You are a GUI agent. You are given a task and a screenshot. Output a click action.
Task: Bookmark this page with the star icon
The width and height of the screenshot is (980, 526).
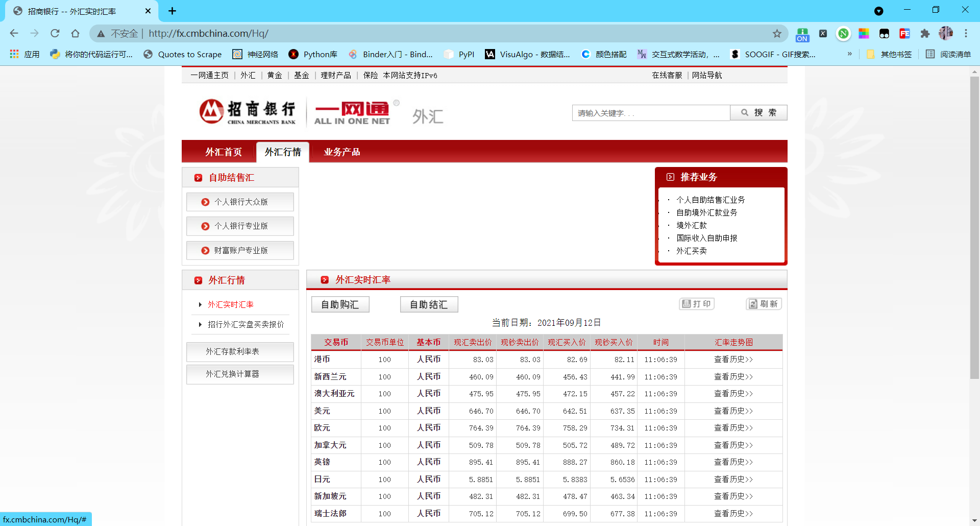[777, 34]
